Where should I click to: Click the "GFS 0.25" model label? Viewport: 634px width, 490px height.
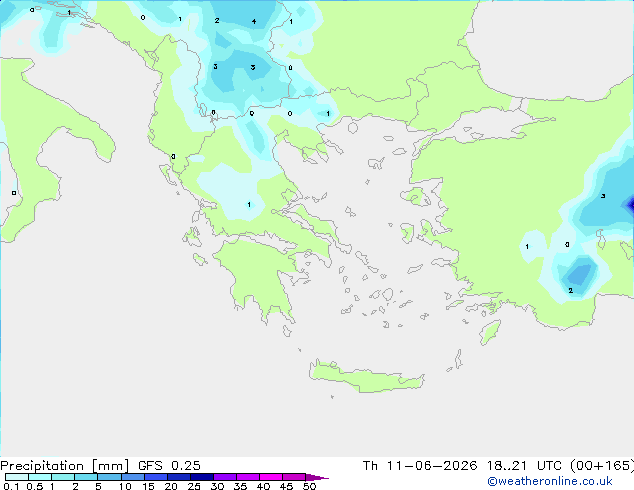(x=169, y=466)
